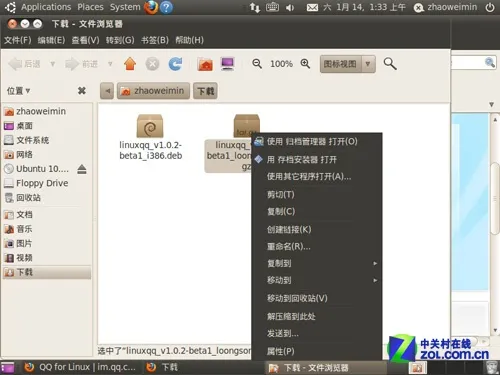This screenshot has width=500, height=375.
Task: Choose 复制(C) in context menu
Action: coord(317,211)
